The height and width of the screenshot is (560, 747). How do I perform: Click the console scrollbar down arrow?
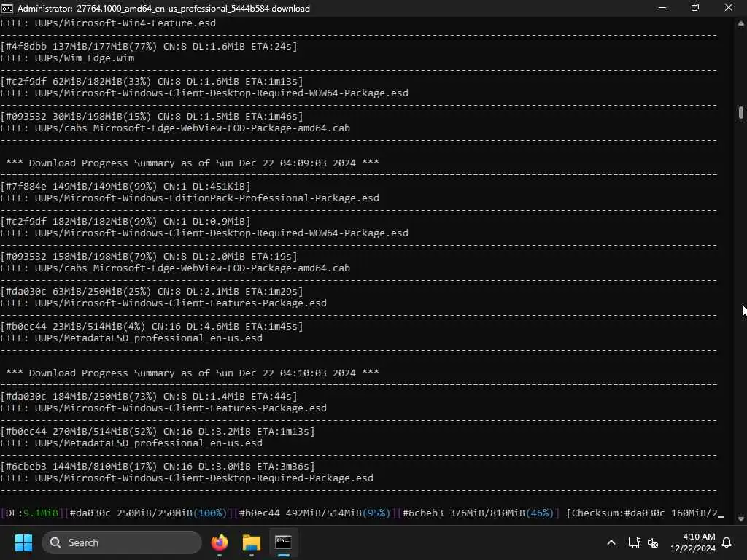click(741, 519)
